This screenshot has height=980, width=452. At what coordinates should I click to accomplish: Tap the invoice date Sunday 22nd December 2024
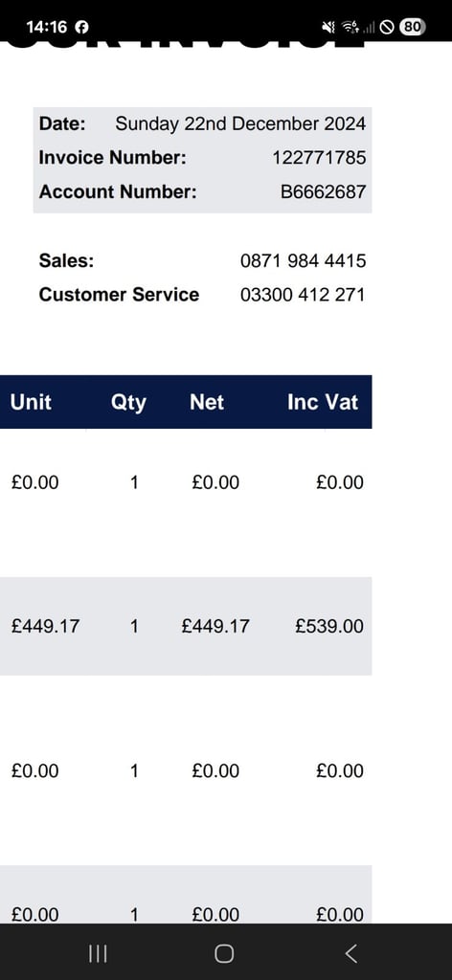pyautogui.click(x=240, y=123)
